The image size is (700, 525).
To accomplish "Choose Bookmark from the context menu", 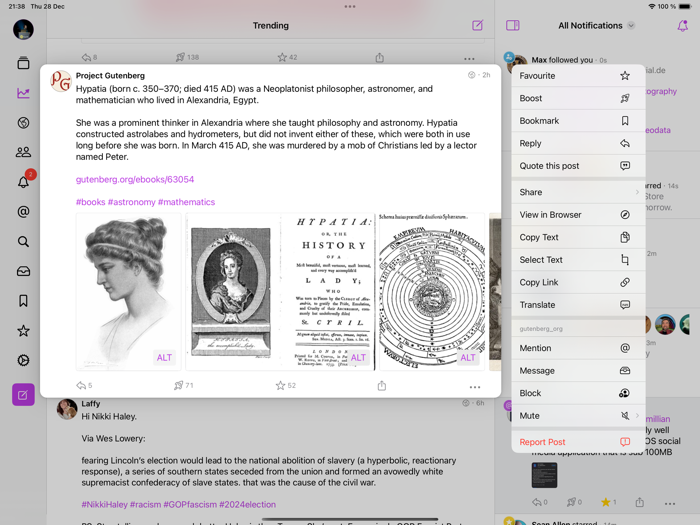I will click(x=578, y=121).
